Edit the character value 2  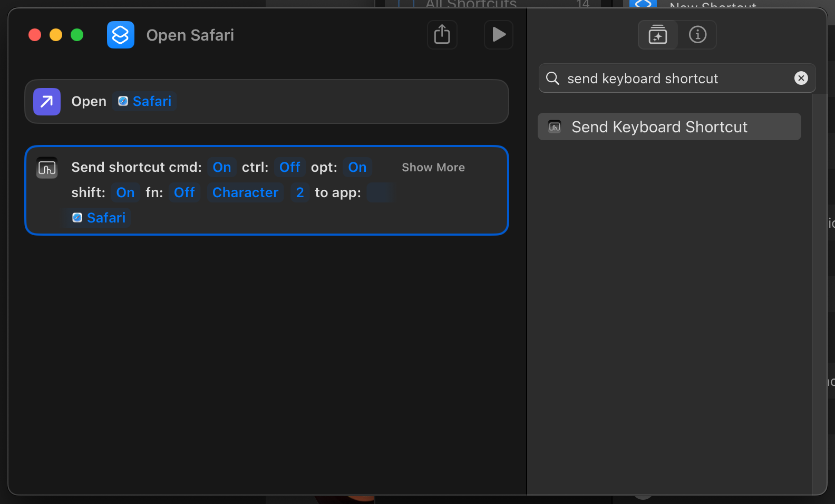coord(300,192)
